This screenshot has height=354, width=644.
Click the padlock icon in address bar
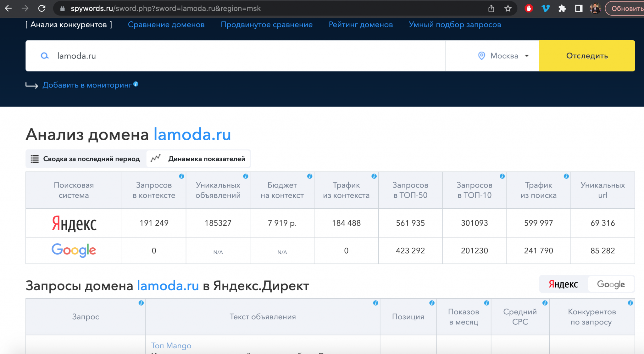(62, 9)
